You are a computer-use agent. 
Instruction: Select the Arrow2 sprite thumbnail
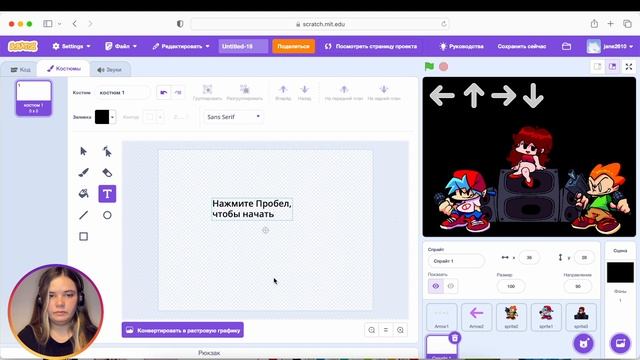(x=476, y=317)
